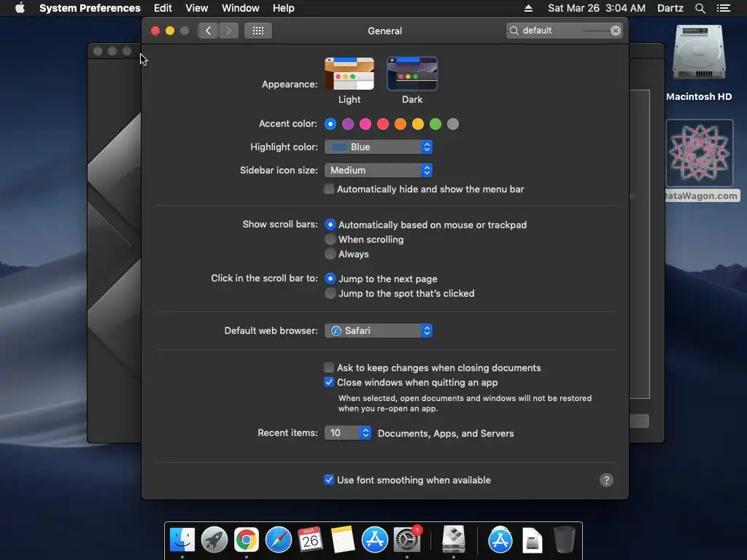Open the Window menu
The image size is (747, 560).
point(241,8)
